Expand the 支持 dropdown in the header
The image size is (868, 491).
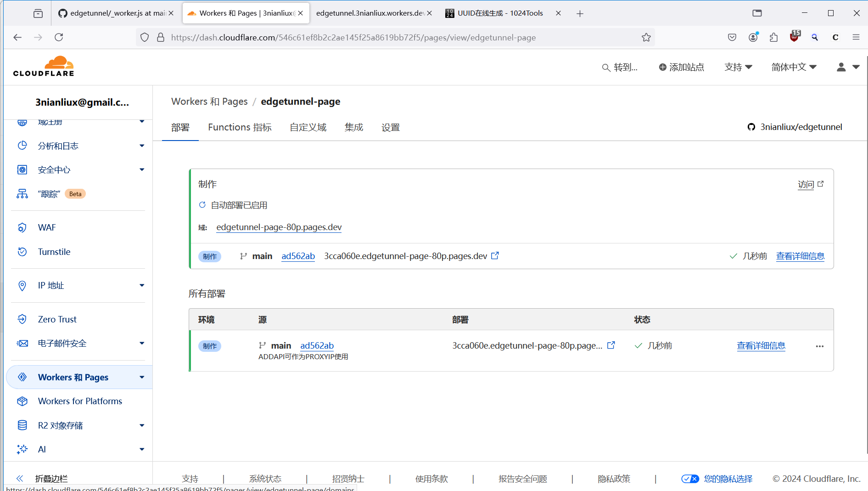pos(738,67)
